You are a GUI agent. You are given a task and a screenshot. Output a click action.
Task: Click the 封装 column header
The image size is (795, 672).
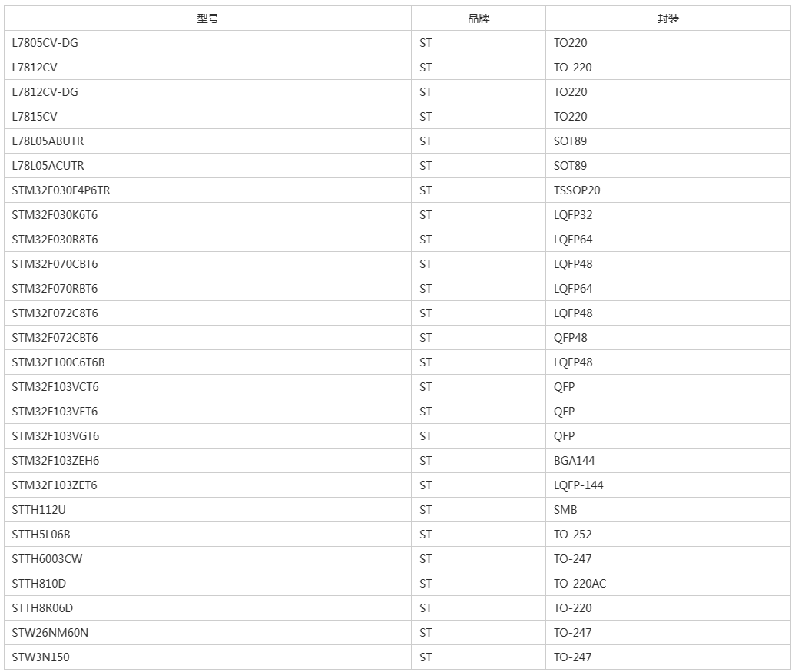(x=667, y=18)
